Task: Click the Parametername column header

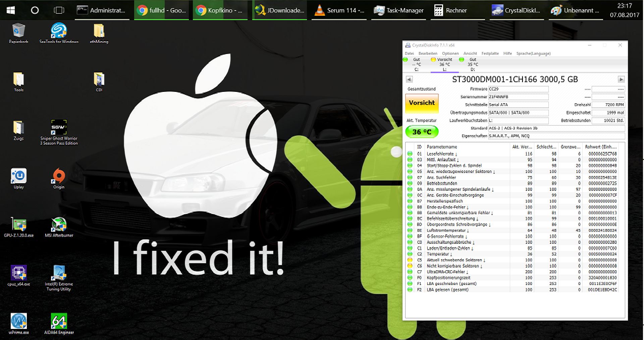Action: (467, 147)
